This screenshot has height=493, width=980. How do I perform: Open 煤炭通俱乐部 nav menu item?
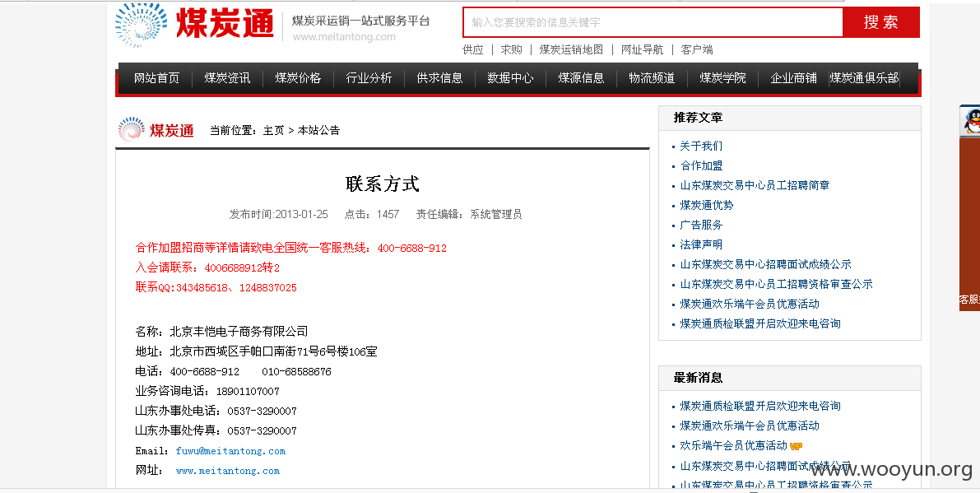coord(864,78)
